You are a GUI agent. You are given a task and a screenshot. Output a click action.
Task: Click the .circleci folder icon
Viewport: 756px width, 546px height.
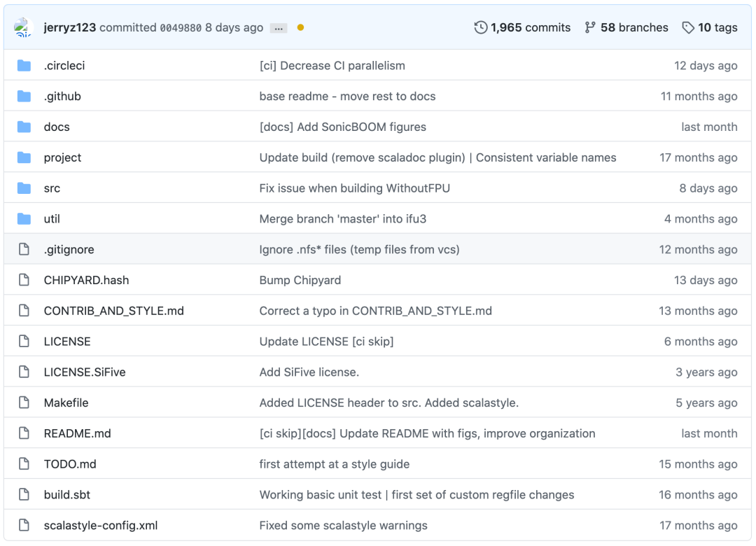[24, 66]
